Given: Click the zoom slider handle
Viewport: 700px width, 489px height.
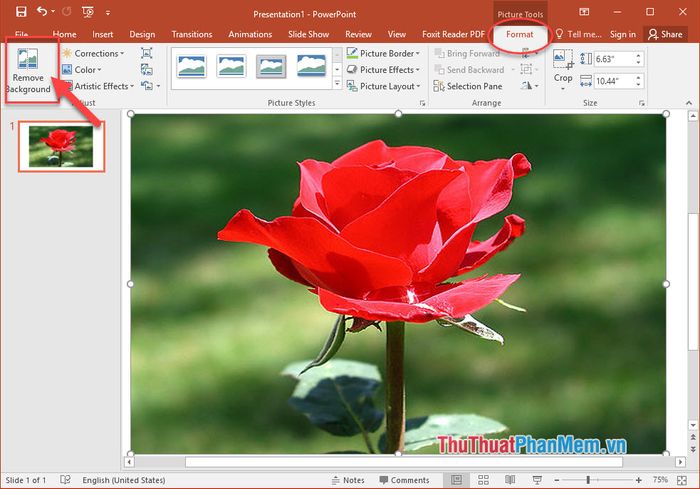Looking at the screenshot, I should (588, 480).
